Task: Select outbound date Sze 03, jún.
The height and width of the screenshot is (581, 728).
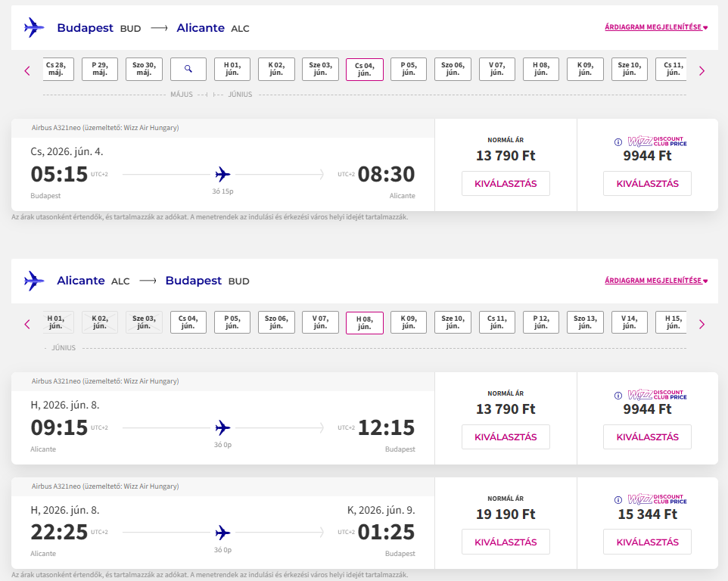Action: tap(320, 69)
